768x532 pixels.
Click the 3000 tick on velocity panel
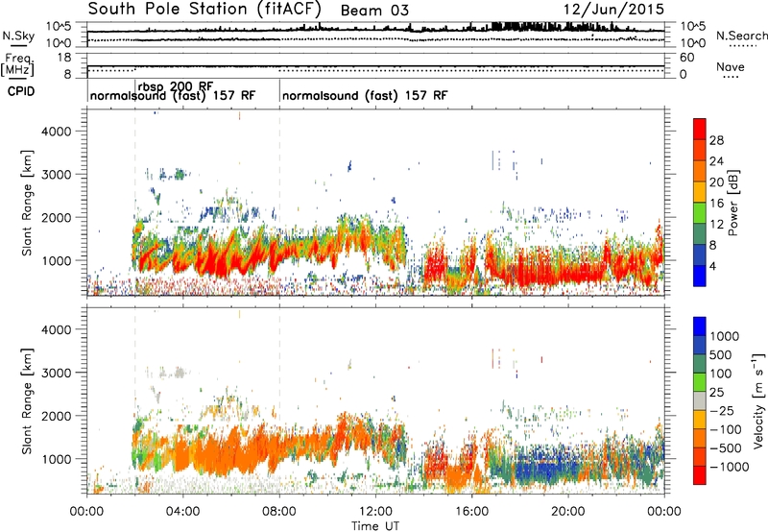click(57, 373)
